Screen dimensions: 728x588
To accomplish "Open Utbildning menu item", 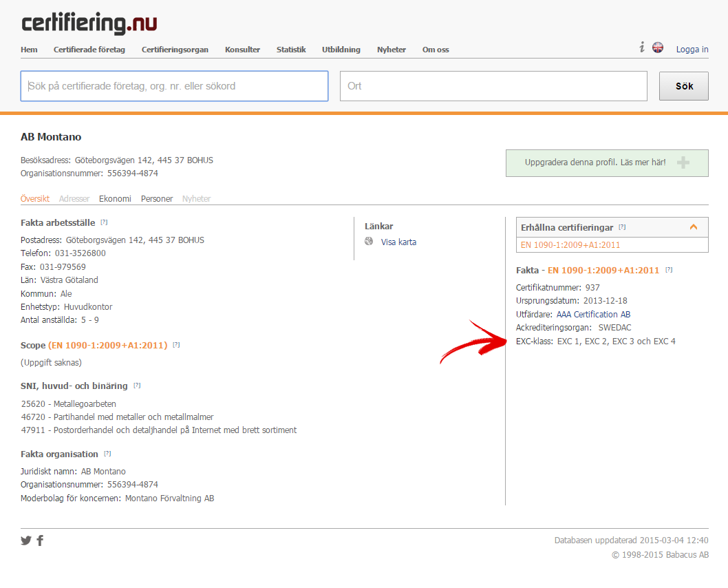I will [341, 50].
